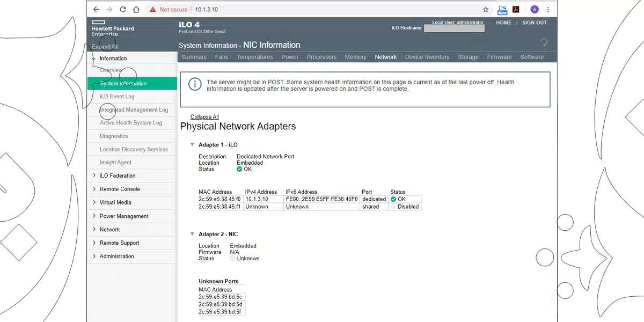Click the browser back arrow
Viewport: 644px width, 322px height.
point(96,9)
